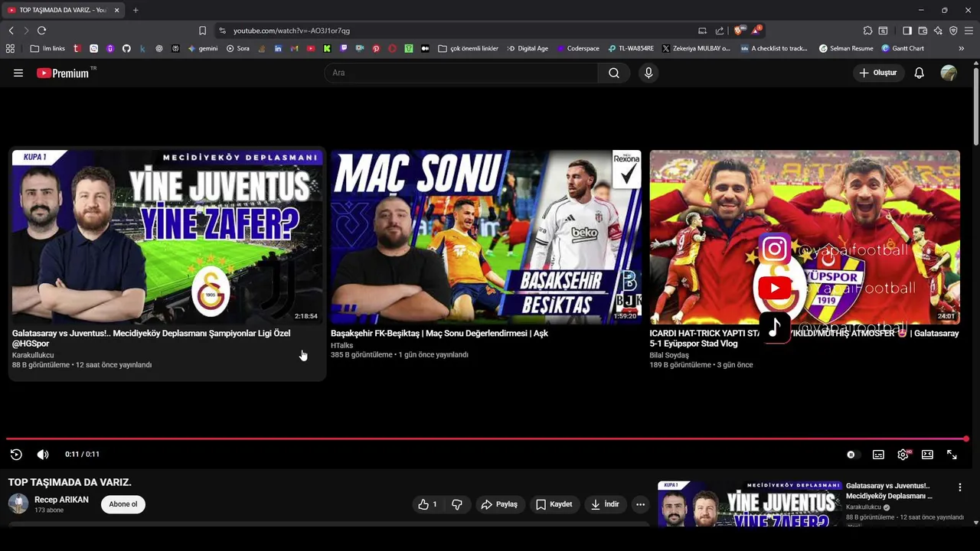Open Brave Wallet icon

coord(923,31)
